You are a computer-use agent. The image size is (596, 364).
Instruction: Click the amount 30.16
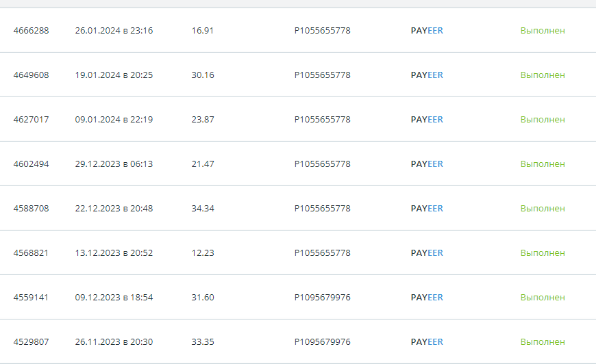pos(203,75)
